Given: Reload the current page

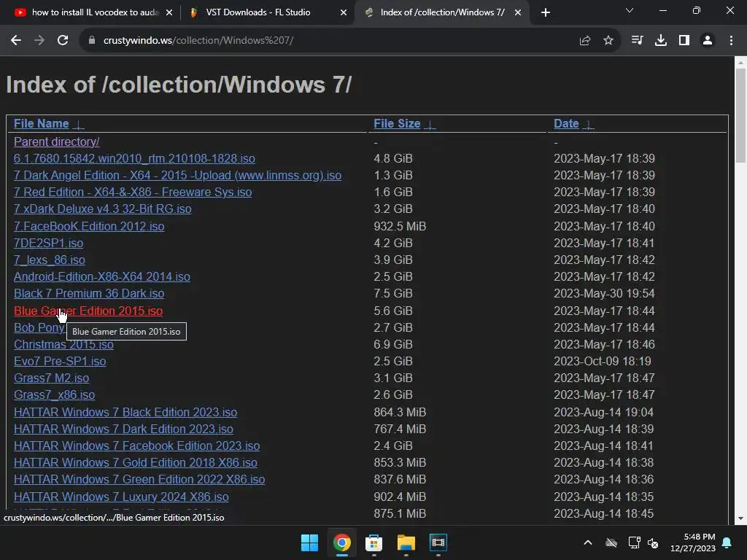Looking at the screenshot, I should click(63, 41).
